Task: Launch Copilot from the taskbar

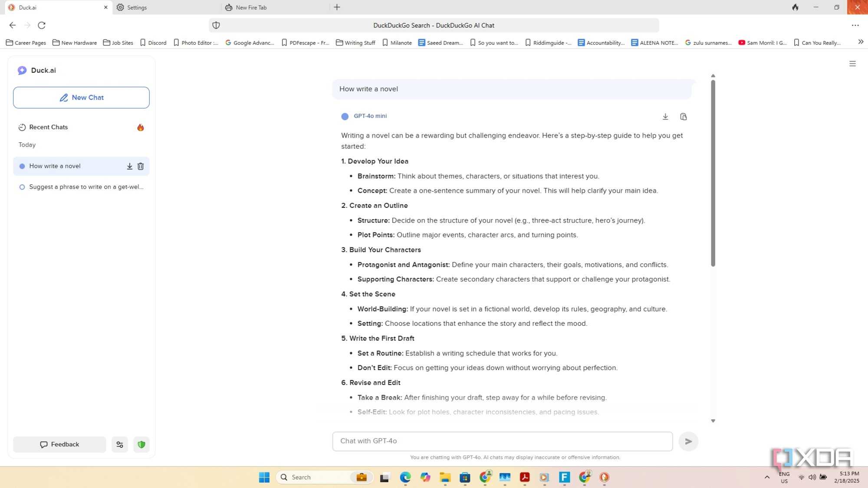Action: pos(425,477)
